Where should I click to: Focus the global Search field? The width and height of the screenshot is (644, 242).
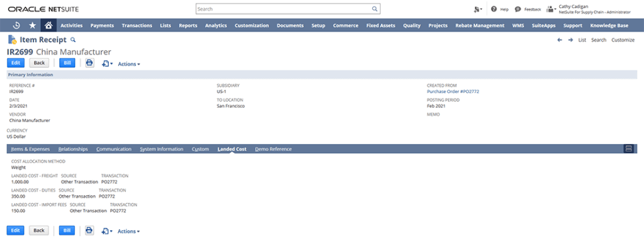[287, 9]
